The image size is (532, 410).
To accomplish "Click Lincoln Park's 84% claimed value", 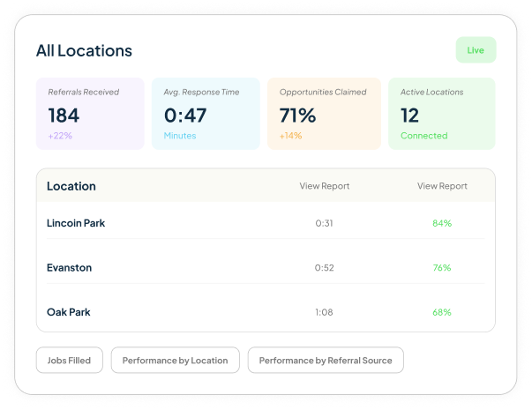I will click(442, 223).
